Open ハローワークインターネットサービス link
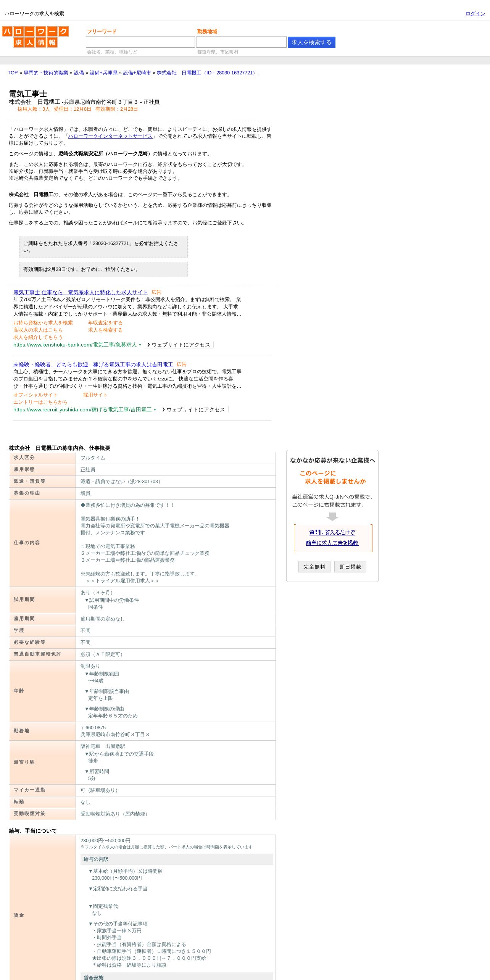 (110, 136)
